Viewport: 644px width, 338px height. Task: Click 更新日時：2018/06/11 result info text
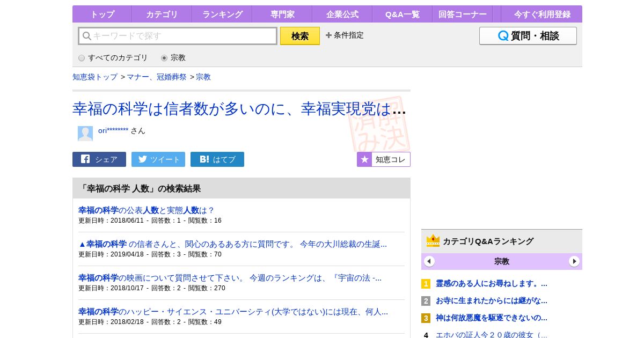click(x=150, y=221)
